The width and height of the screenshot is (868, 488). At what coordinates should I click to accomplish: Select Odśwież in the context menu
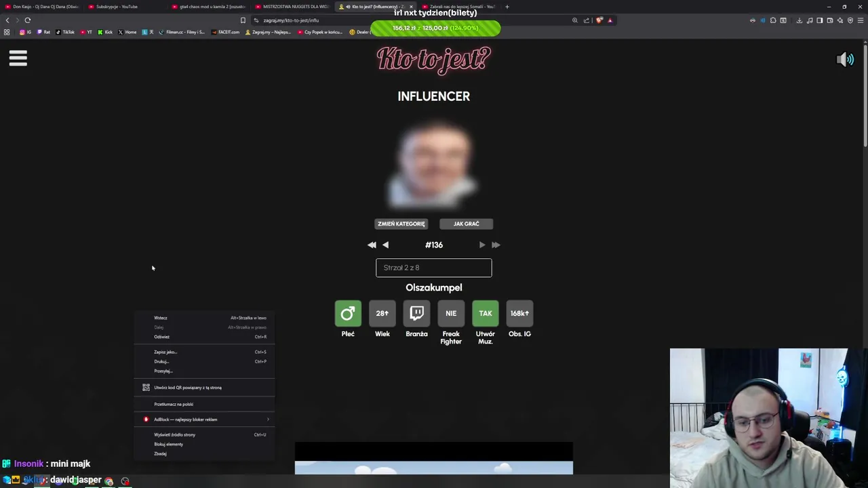(204, 337)
